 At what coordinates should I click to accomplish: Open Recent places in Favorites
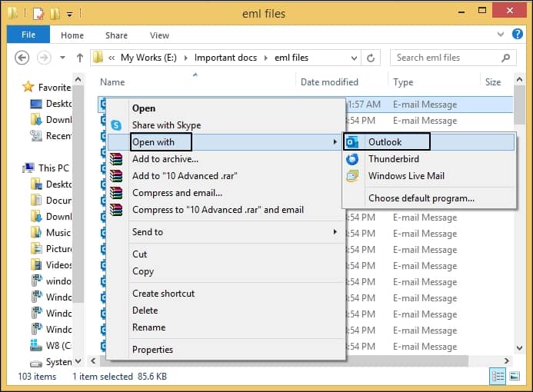[51, 136]
